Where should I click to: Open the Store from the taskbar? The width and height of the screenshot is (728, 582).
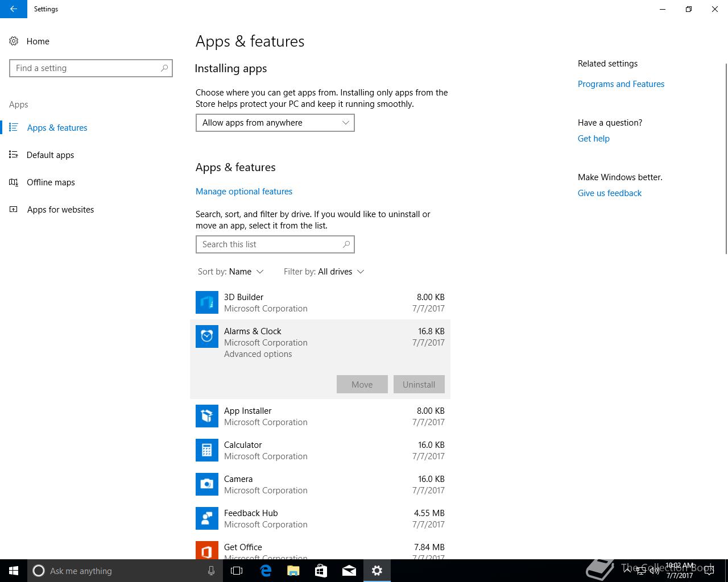tap(321, 571)
